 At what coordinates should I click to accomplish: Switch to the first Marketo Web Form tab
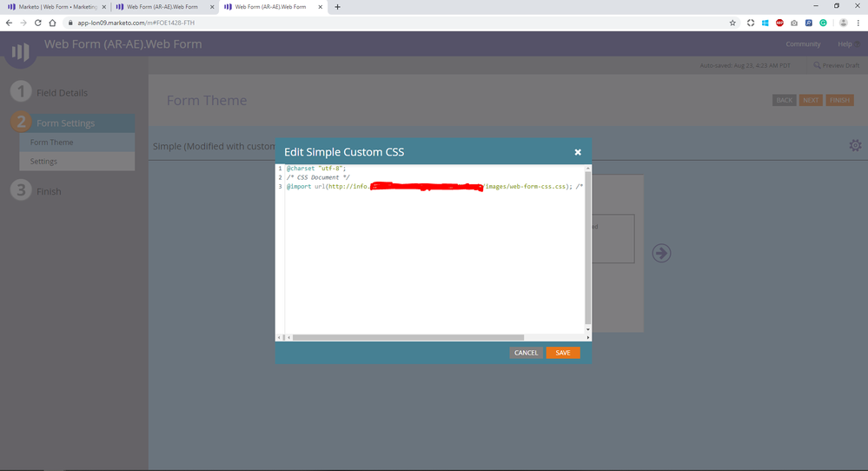(x=56, y=7)
